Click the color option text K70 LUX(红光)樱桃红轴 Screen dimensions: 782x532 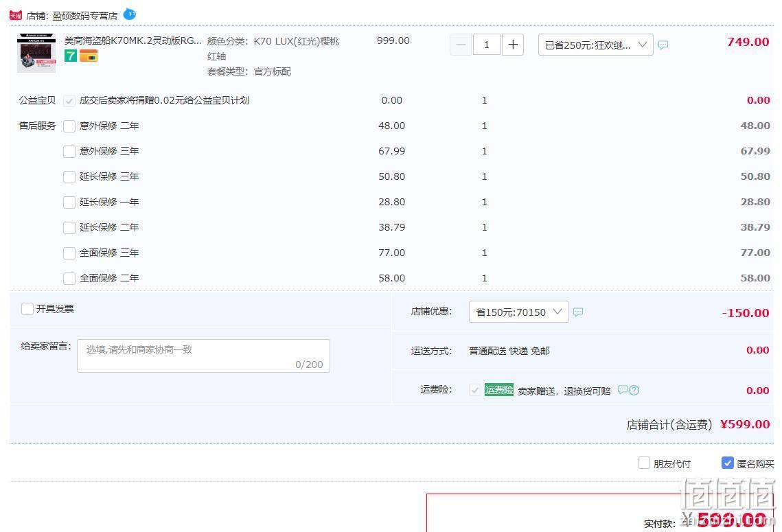tap(273, 48)
